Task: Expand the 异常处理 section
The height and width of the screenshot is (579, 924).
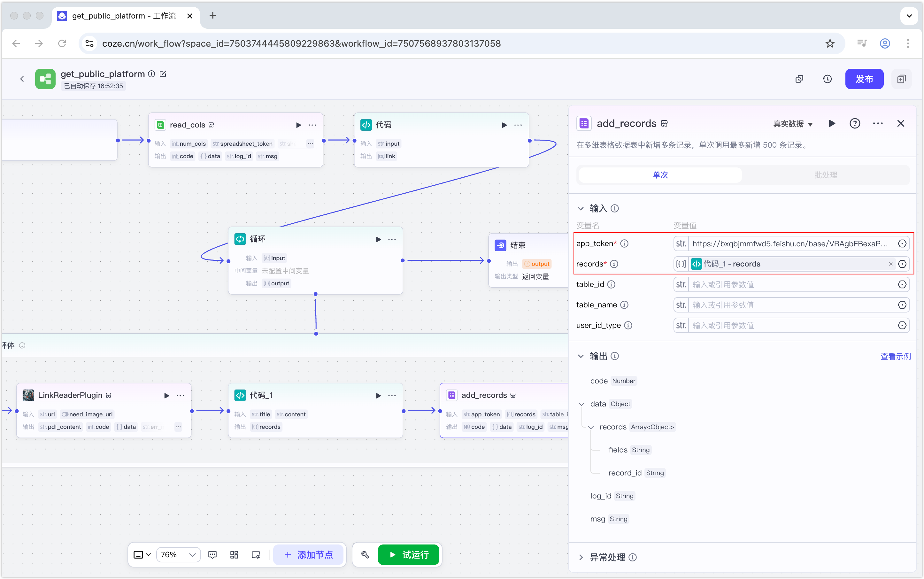Action: (581, 557)
